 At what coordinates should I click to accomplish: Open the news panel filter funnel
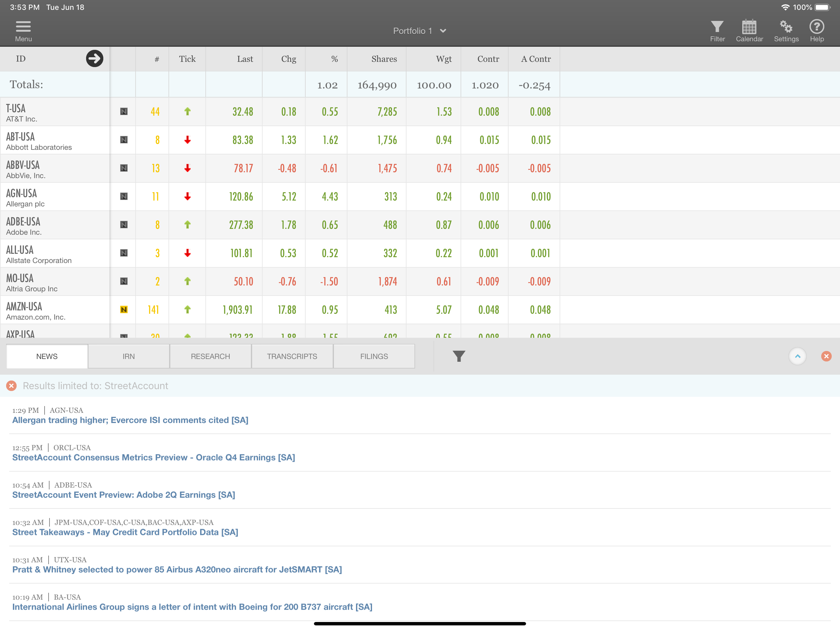pos(459,356)
